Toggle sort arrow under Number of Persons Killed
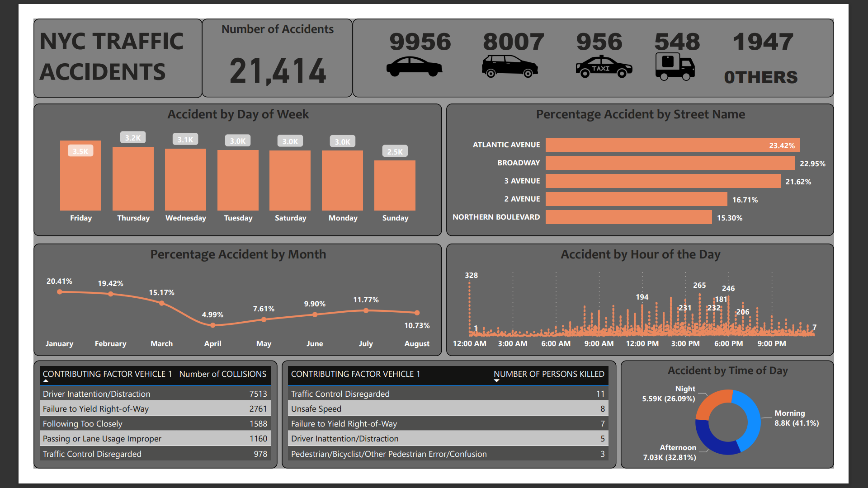Viewport: 868px width, 488px height. [496, 381]
